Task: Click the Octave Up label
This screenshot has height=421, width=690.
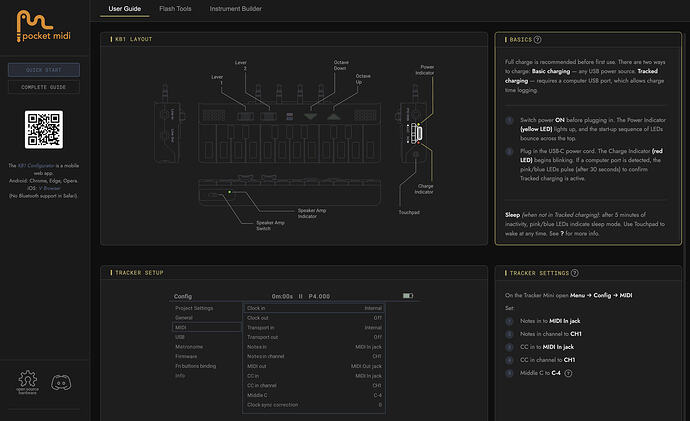Action: click(x=363, y=79)
